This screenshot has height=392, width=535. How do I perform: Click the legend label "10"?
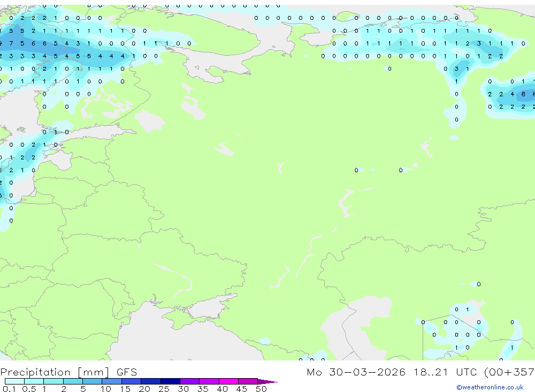point(106,389)
